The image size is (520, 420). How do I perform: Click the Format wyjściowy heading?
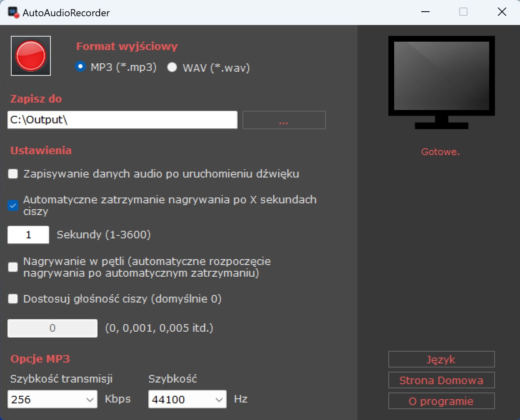coord(127,47)
